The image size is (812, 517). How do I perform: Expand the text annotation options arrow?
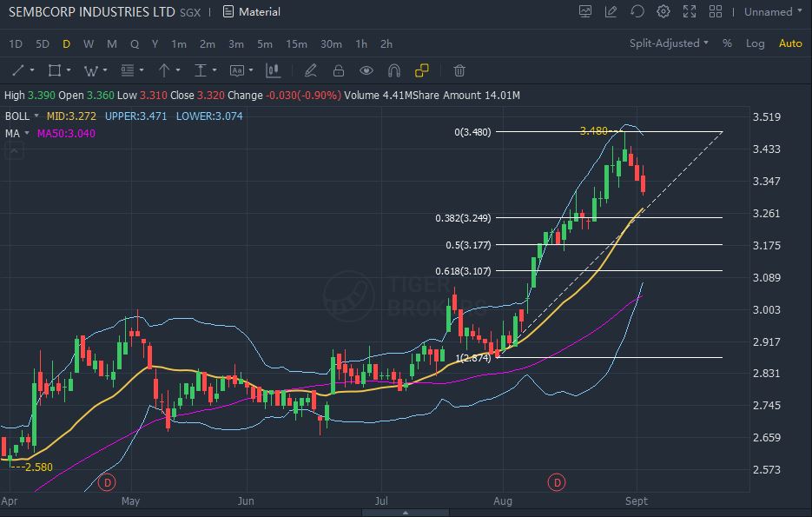click(251, 70)
